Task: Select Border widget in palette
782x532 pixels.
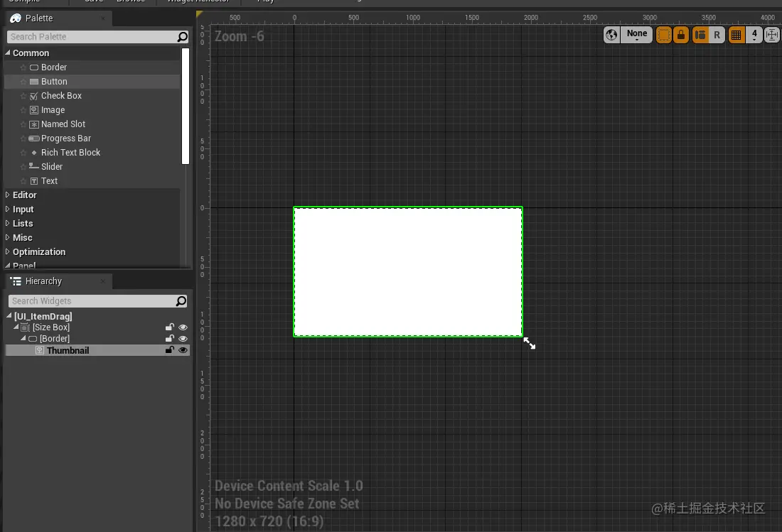Action: 92,67
